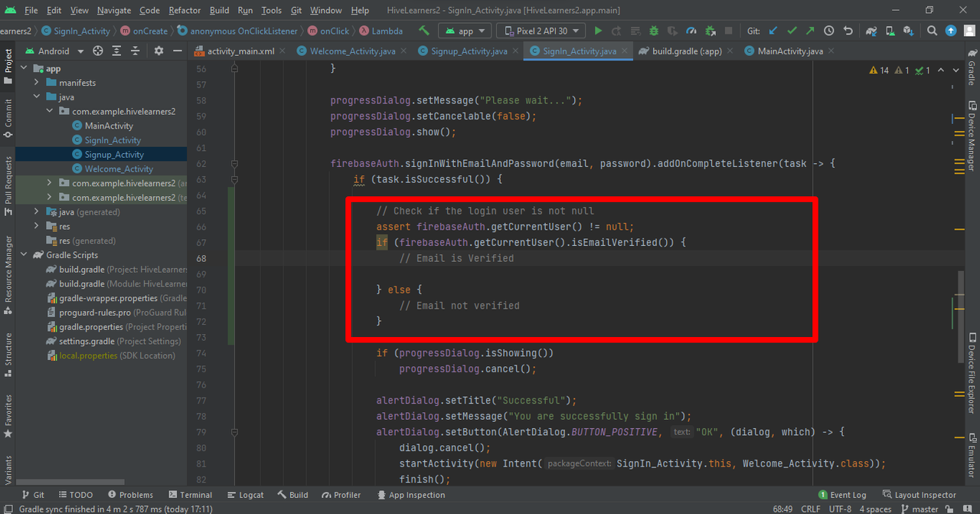This screenshot has height=514, width=980.
Task: Switch to activity_main.xml tab
Action: tap(240, 51)
